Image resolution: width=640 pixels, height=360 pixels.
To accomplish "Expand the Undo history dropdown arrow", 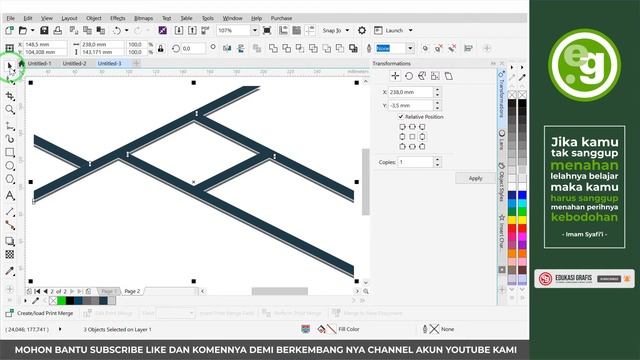I will [x=127, y=30].
